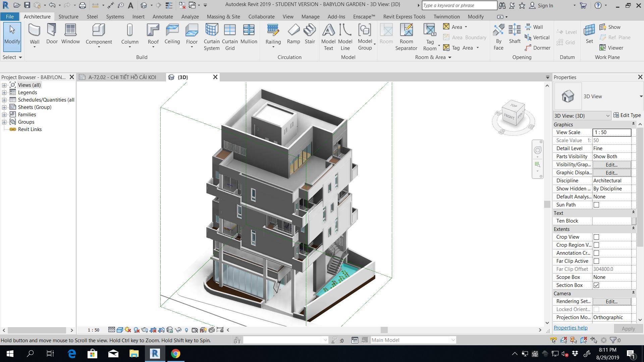Uncheck the Section Box checkbox
644x362 pixels.
click(596, 285)
